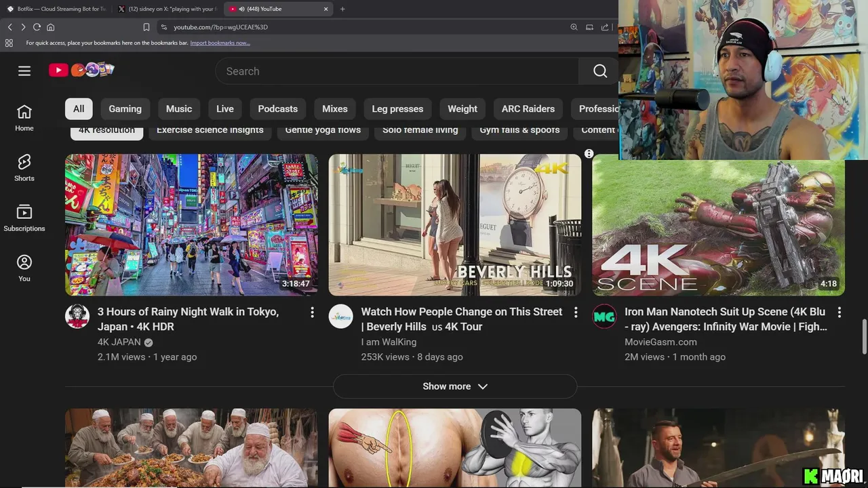Viewport: 868px width, 488px height.
Task: Select the Podcasts filter chip
Action: coord(278,108)
